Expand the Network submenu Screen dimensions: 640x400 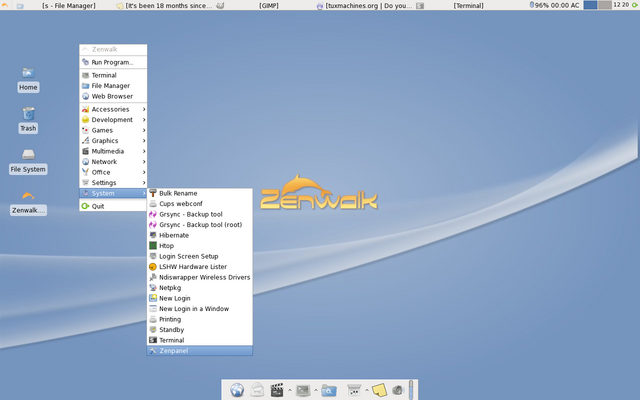tap(113, 162)
